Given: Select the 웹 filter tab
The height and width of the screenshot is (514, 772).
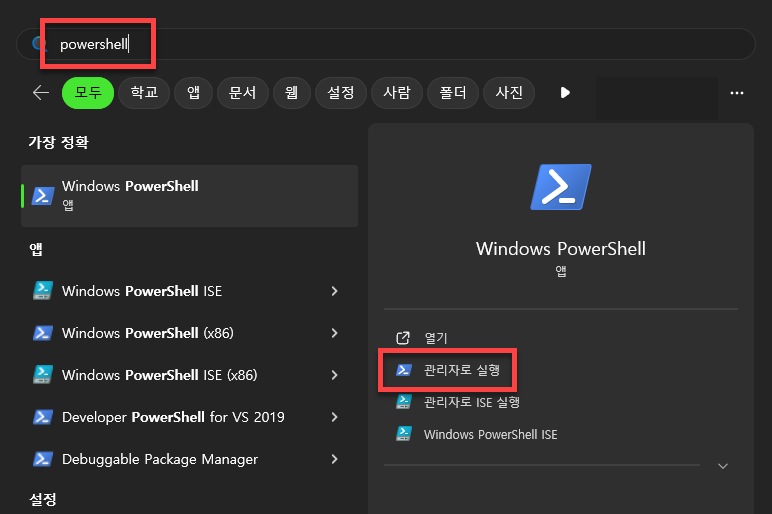Looking at the screenshot, I should (291, 93).
